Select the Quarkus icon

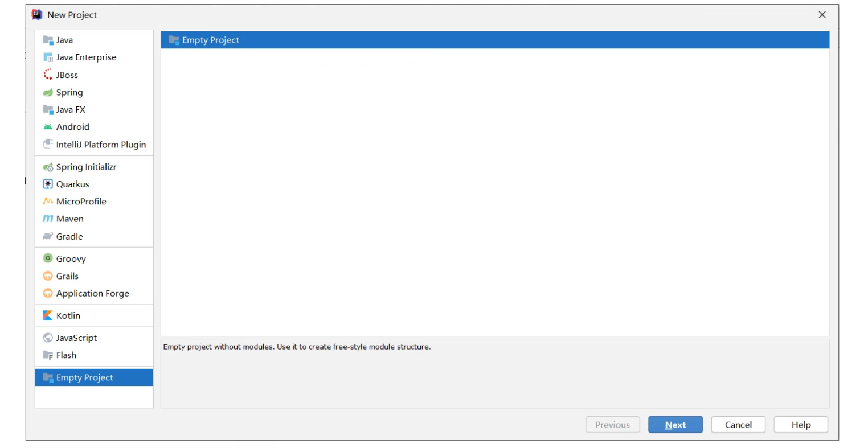48,184
